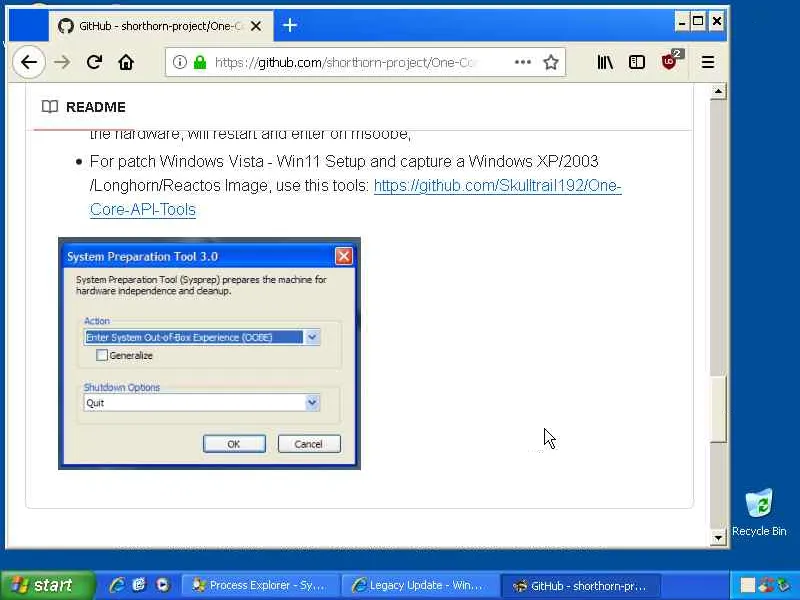Open the page actions three-dots menu
The width and height of the screenshot is (800, 600).
coord(522,62)
